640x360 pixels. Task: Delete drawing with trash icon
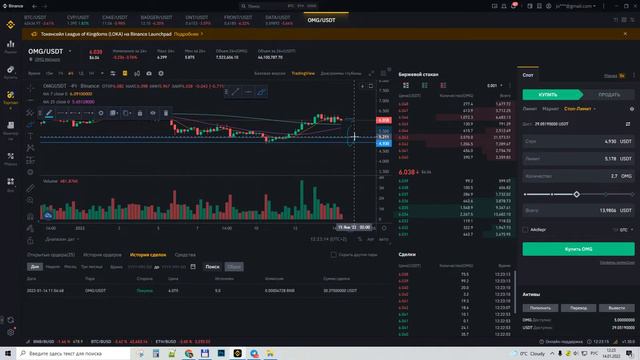click(166, 113)
